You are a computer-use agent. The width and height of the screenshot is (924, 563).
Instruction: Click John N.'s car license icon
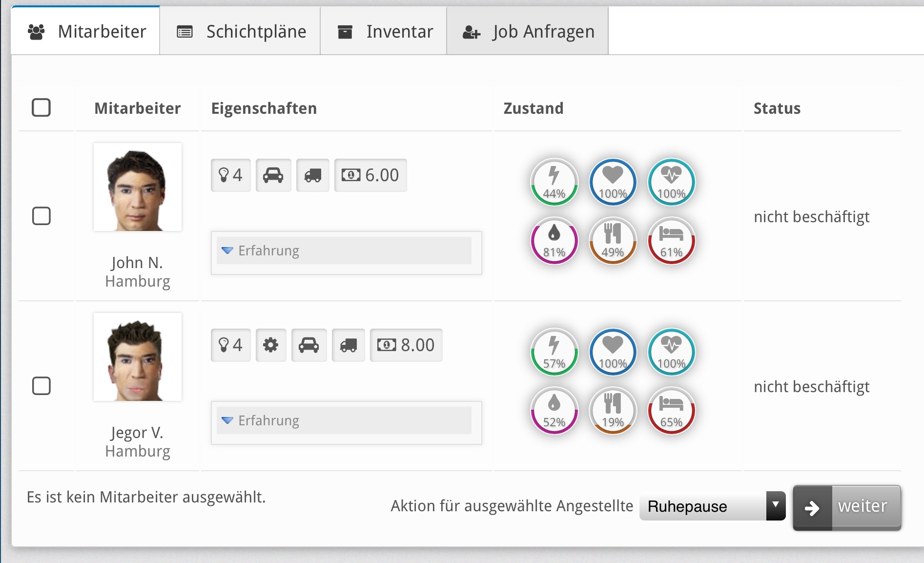point(273,175)
